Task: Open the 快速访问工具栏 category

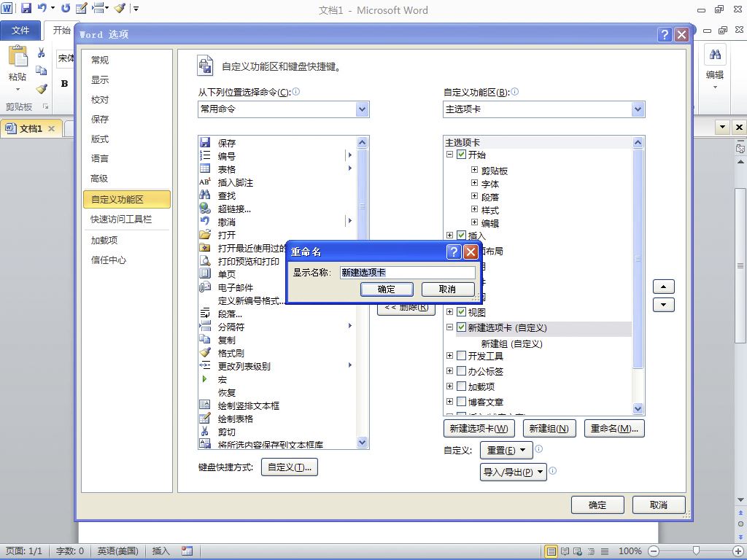Action: click(x=121, y=219)
